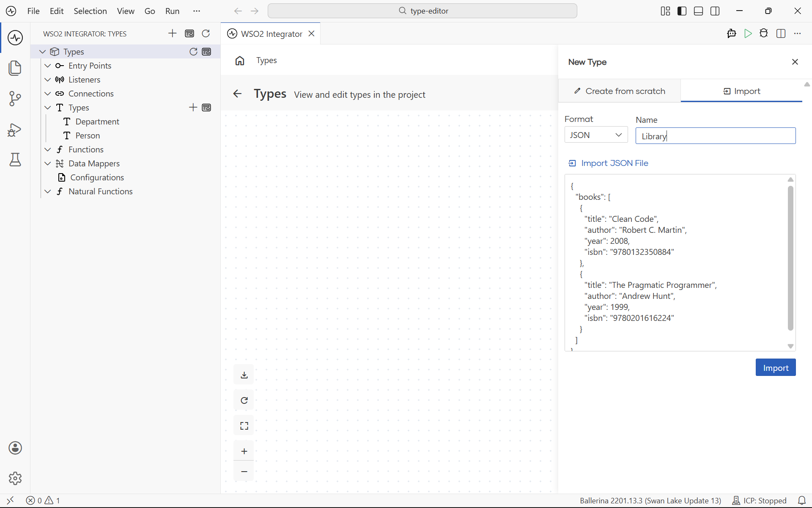Select the Import tab
This screenshot has height=508, width=812.
[x=741, y=91]
